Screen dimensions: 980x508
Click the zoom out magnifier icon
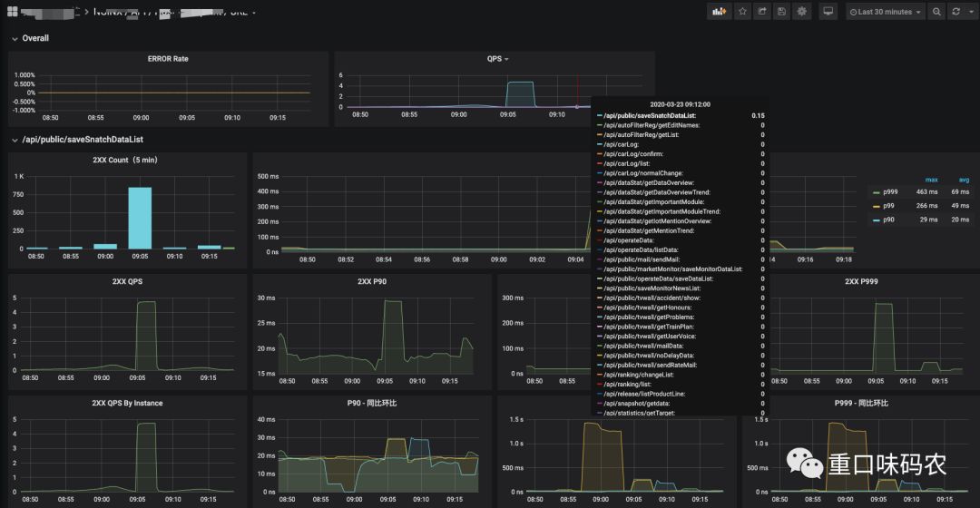pyautogui.click(x=936, y=11)
